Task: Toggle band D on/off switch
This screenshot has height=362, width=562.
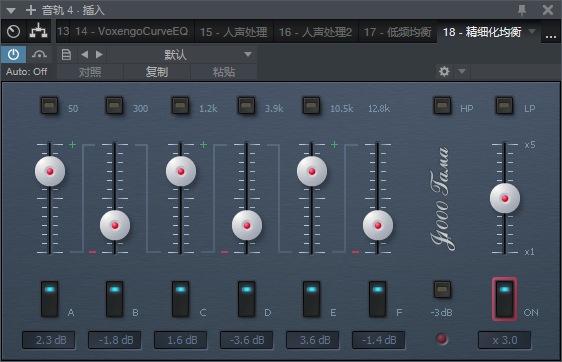Action: (x=247, y=299)
